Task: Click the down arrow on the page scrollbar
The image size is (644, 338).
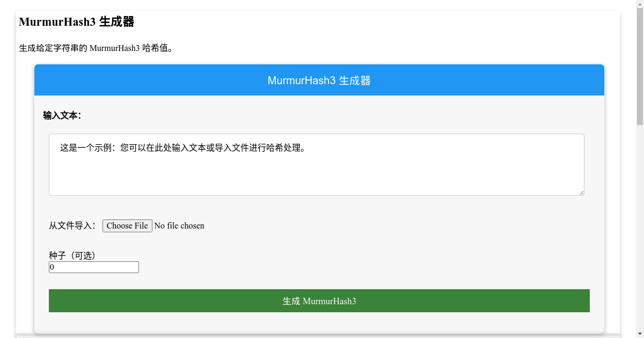Action: point(640,334)
